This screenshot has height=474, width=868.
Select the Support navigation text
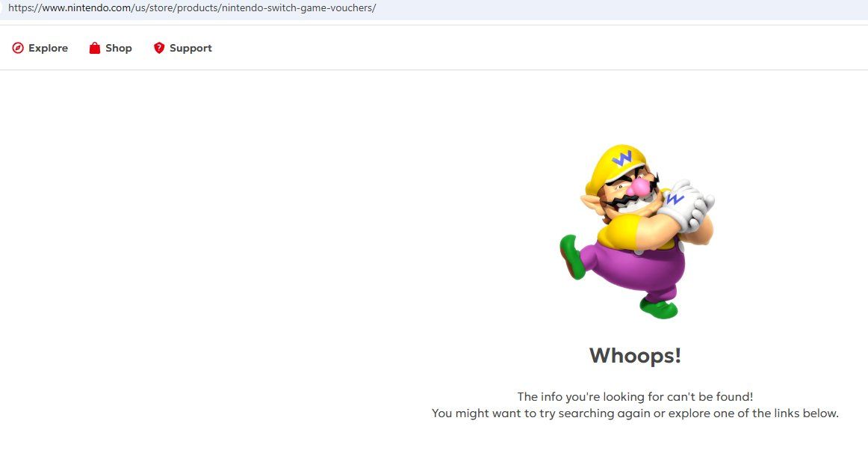190,48
